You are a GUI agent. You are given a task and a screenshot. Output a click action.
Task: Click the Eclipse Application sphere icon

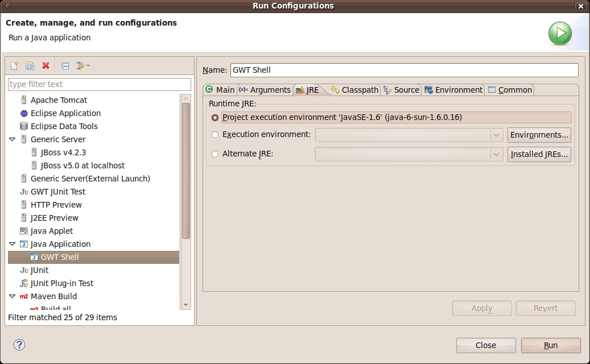(x=24, y=113)
